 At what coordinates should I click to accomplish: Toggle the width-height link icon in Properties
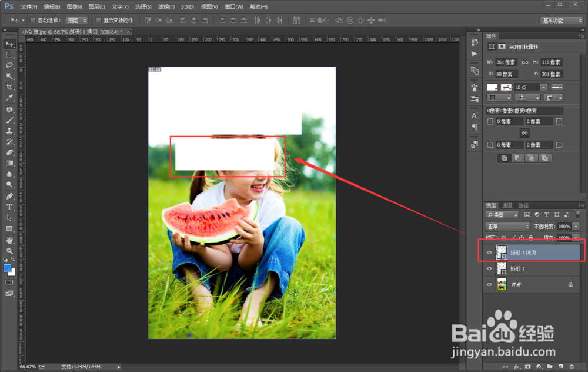(525, 62)
